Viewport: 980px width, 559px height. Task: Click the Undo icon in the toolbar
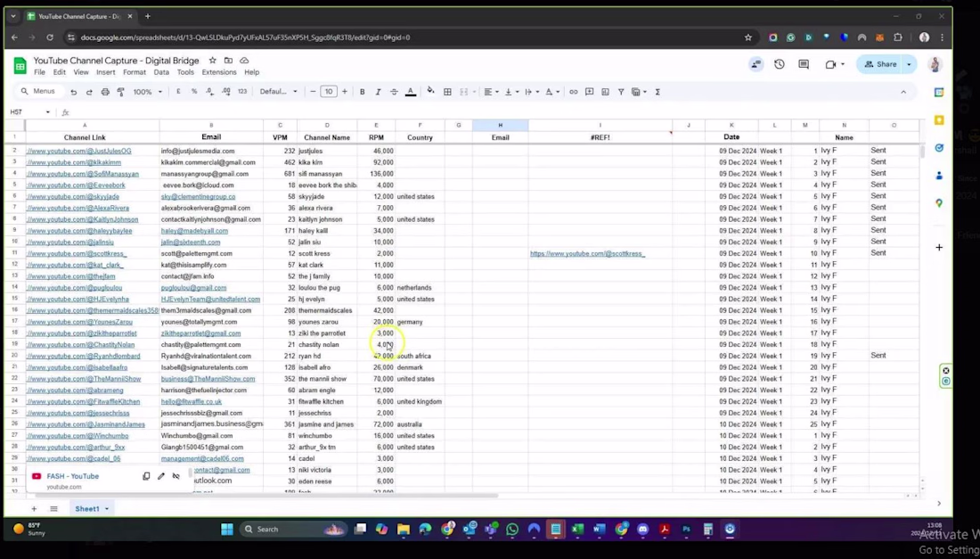click(73, 92)
